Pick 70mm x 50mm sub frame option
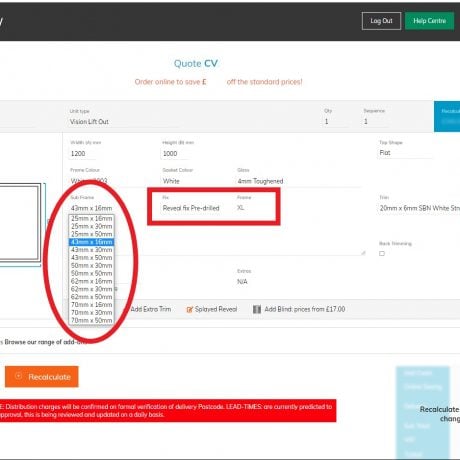Screen dimensions: 460x460 [x=91, y=321]
